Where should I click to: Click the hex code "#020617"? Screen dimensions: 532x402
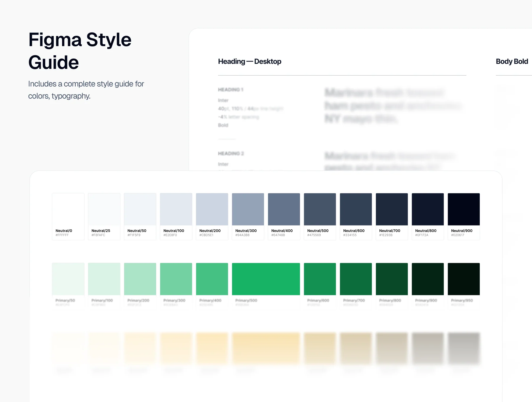pos(458,235)
